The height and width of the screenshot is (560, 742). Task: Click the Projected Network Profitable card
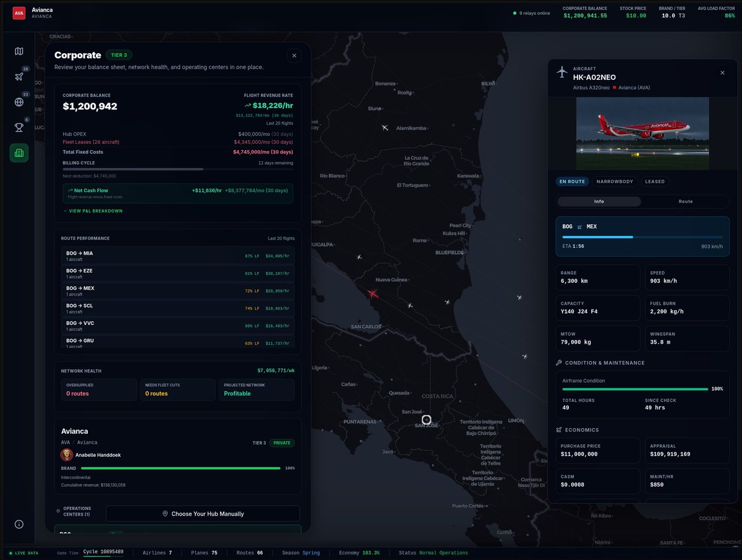click(257, 390)
